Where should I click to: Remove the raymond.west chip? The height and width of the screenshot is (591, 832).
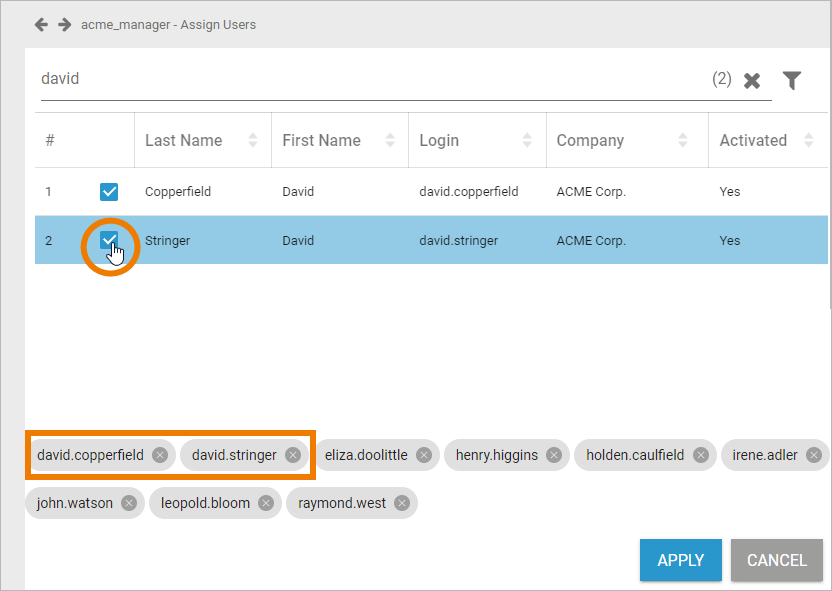(x=402, y=503)
